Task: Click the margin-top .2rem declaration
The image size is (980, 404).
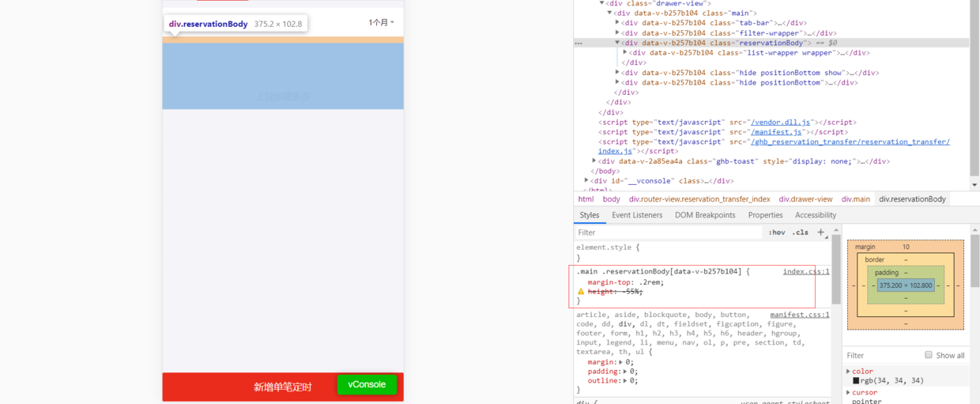Action: (626, 281)
